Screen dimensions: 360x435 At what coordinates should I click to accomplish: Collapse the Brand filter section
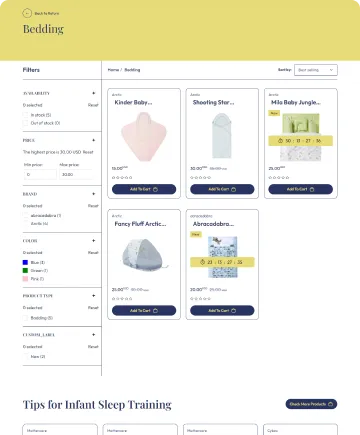94,194
